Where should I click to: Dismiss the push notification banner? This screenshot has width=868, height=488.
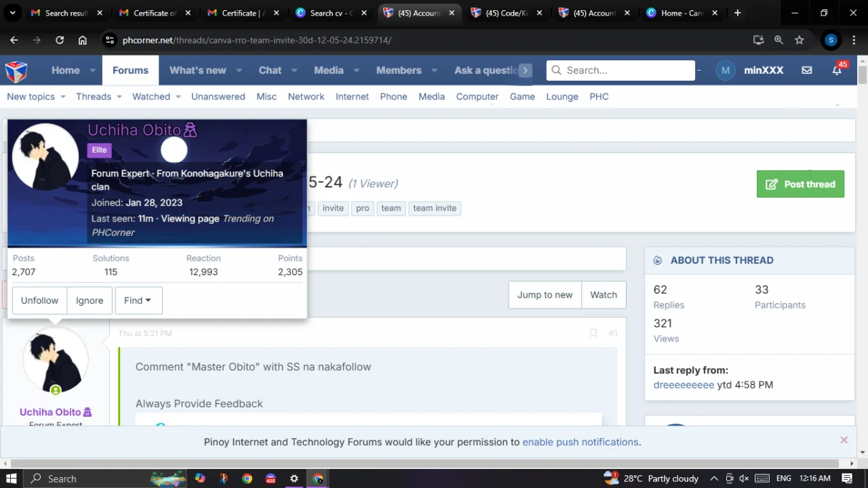pyautogui.click(x=844, y=440)
